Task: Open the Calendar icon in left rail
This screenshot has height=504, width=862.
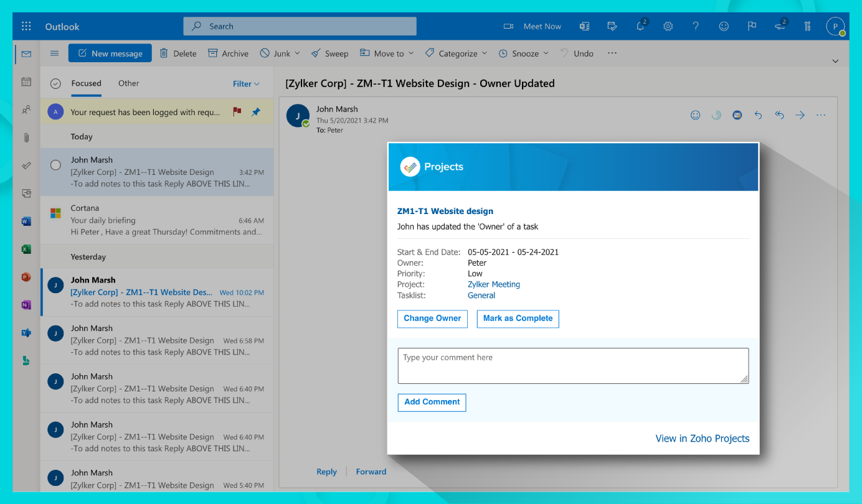Action: [26, 82]
